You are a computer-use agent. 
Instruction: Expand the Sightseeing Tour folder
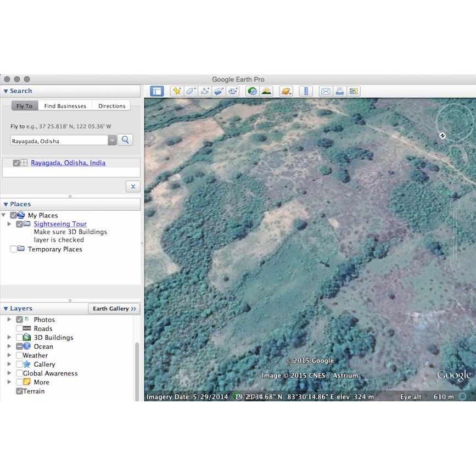(x=9, y=224)
